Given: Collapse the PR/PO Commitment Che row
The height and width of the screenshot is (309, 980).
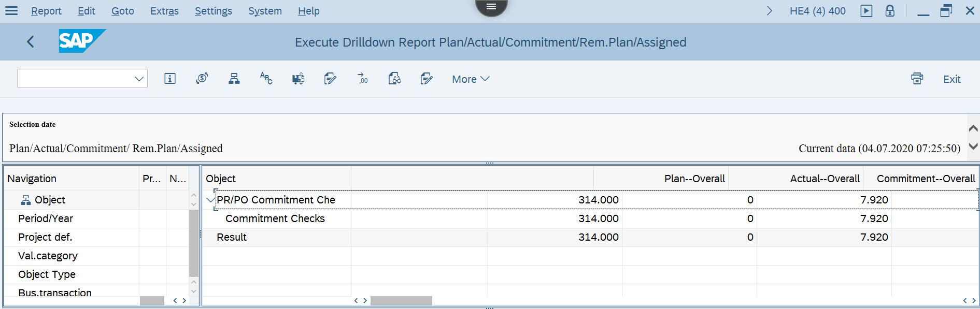Looking at the screenshot, I should click(x=210, y=200).
